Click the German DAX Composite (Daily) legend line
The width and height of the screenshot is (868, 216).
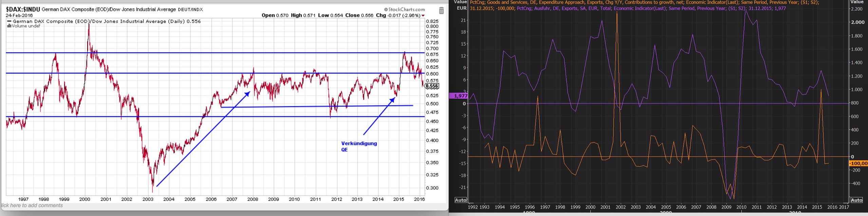(x=104, y=21)
